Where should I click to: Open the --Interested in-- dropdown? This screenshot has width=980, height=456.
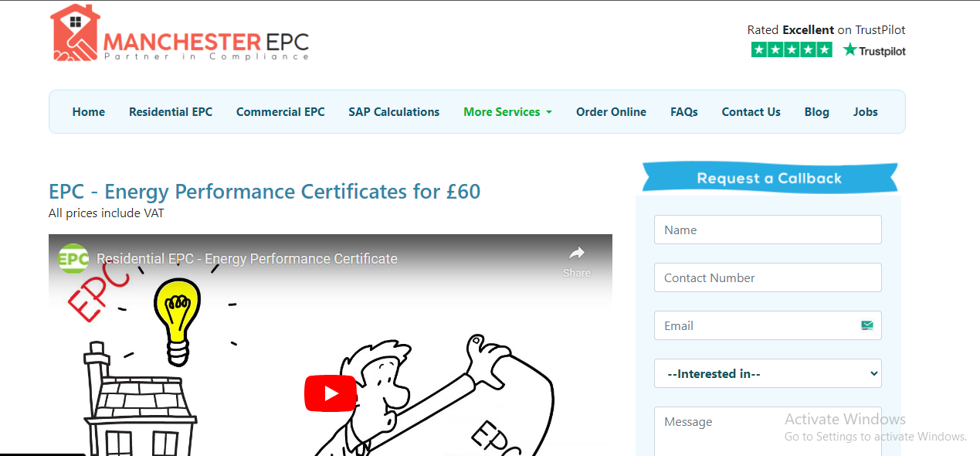coord(768,373)
